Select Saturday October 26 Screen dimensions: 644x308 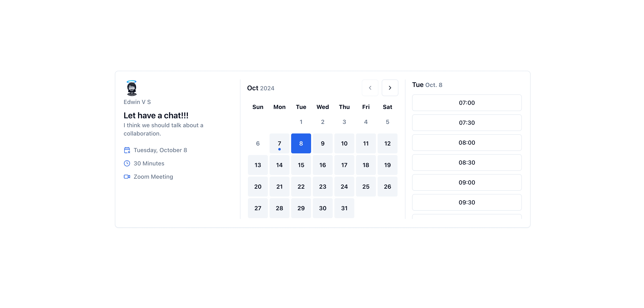point(387,186)
